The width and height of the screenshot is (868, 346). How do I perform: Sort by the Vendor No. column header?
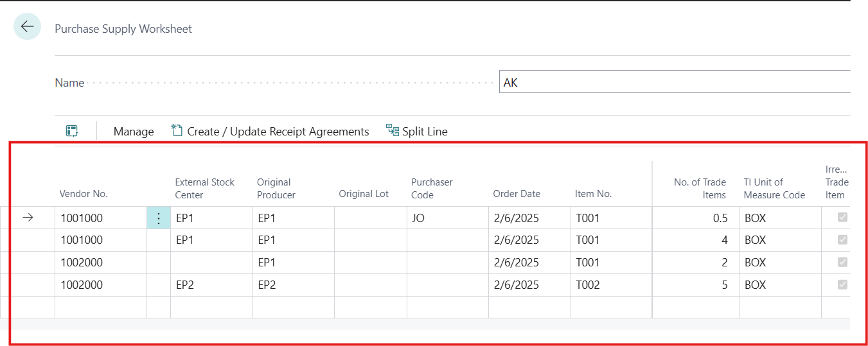coord(84,194)
